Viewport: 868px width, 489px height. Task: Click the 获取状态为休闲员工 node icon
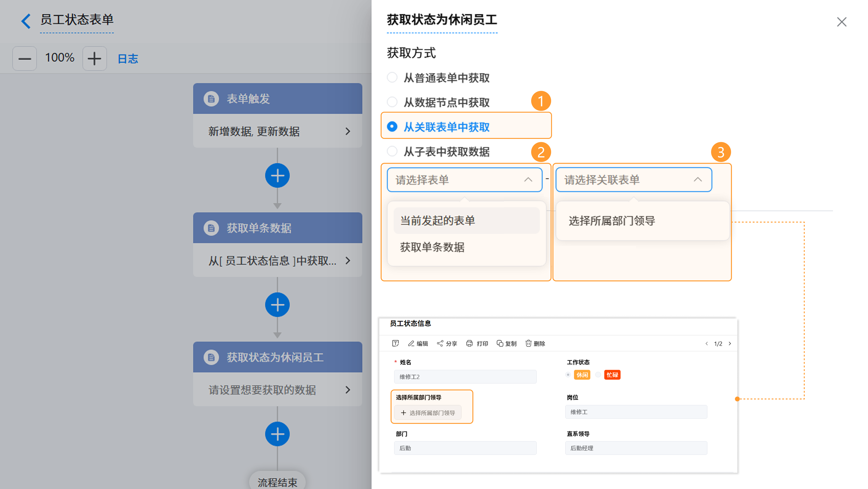tap(211, 357)
